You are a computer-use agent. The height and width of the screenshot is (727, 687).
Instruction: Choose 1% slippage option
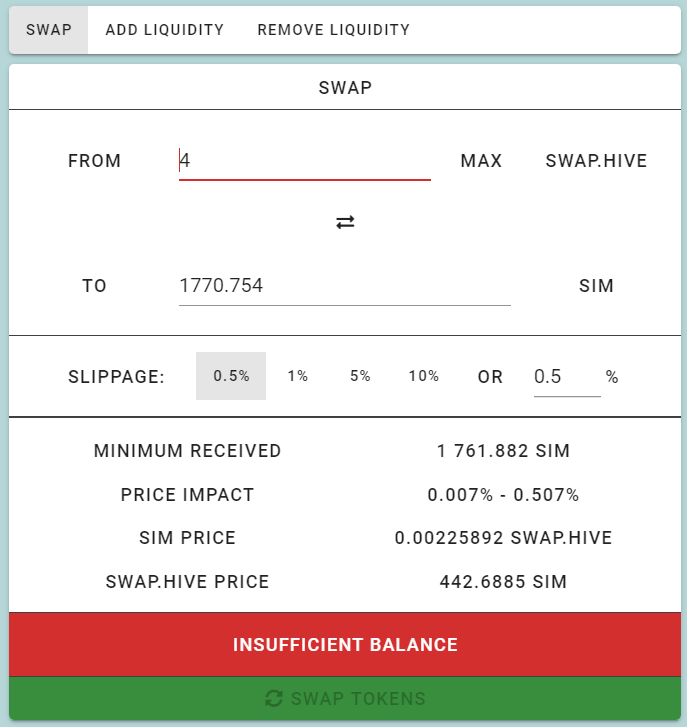tap(298, 376)
